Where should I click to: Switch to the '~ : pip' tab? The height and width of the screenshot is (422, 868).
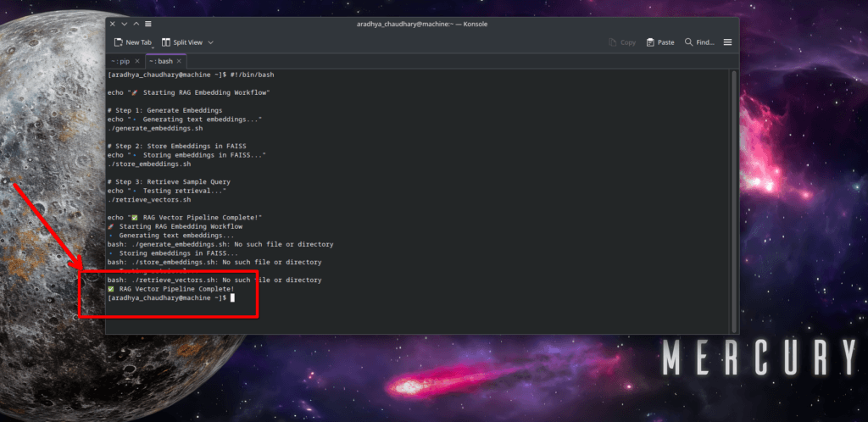[120, 61]
